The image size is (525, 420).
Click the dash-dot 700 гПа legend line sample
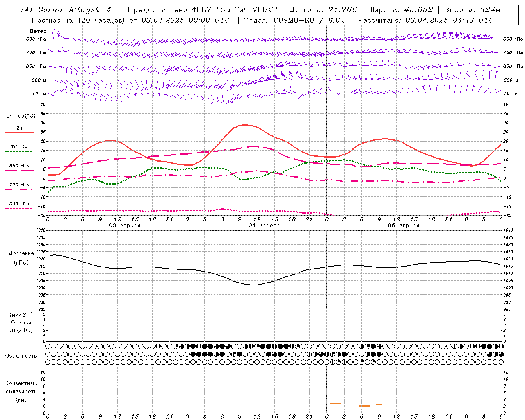pyautogui.click(x=18, y=189)
